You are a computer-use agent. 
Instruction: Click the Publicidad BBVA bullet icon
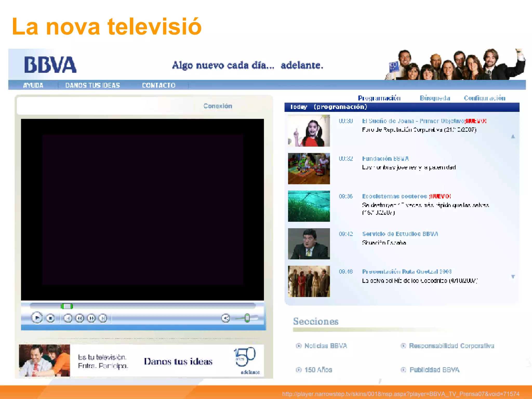point(403,370)
